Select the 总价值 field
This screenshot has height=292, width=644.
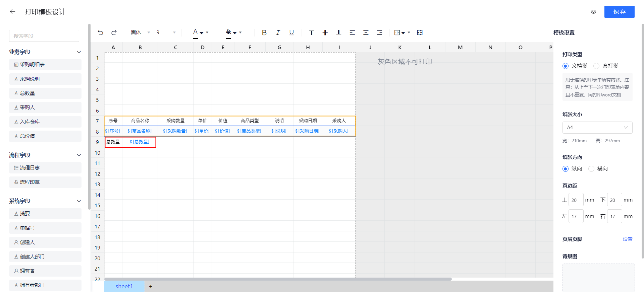pos(45,136)
